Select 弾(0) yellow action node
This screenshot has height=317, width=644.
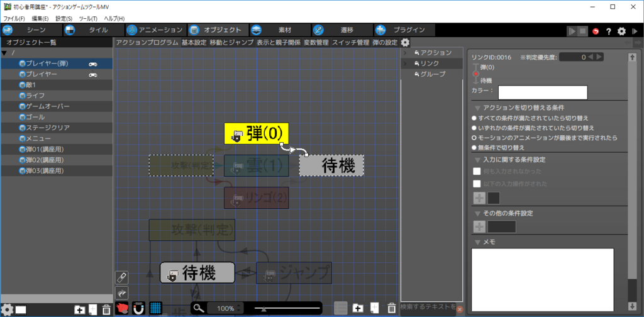coord(257,133)
